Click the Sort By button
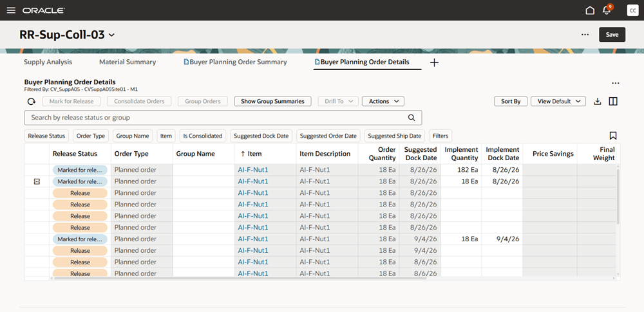This screenshot has width=644, height=312. [511, 102]
